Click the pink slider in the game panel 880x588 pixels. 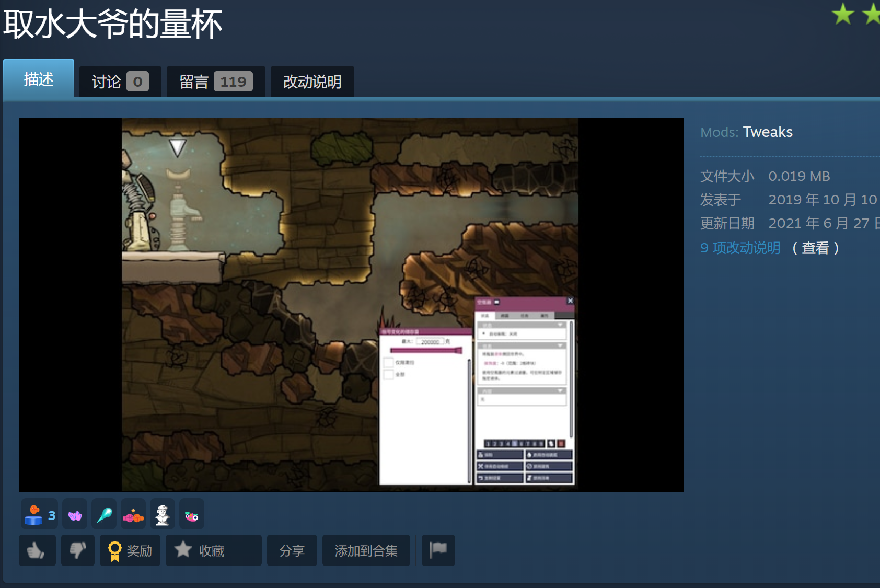426,350
